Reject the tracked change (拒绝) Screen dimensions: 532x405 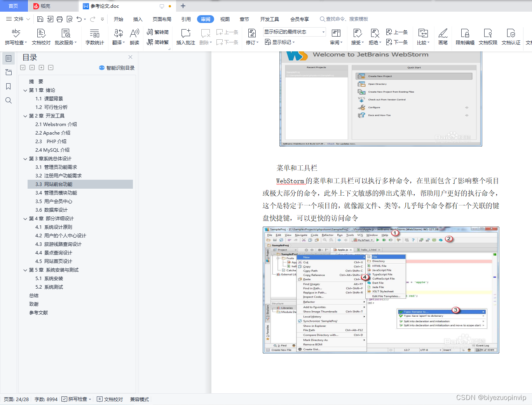(x=375, y=37)
